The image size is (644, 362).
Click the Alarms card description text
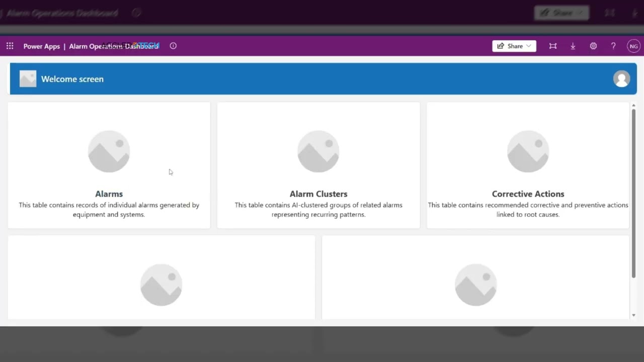109,210
